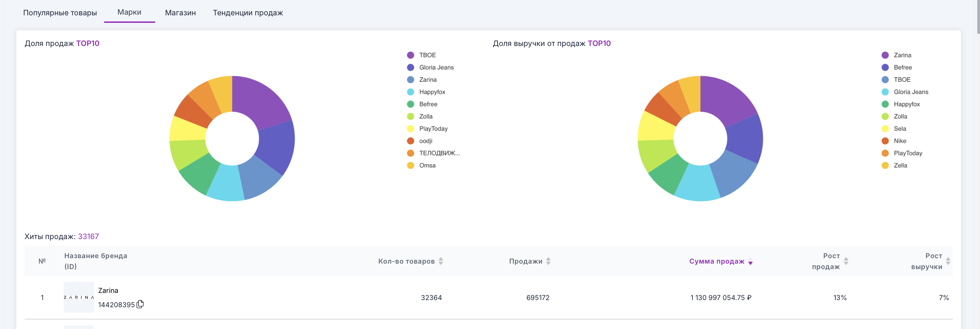Viewport: 980px width, 329px height.
Task: Open the Zarina brand name link
Action: [x=108, y=290]
